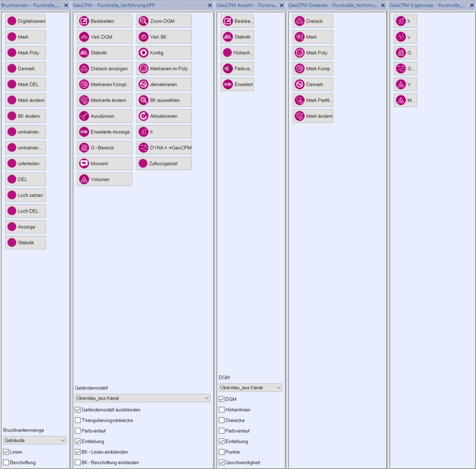This screenshot has height=469, width=476.
Task: Open the DGM dropdown in Ansicht panel
Action: click(x=250, y=388)
